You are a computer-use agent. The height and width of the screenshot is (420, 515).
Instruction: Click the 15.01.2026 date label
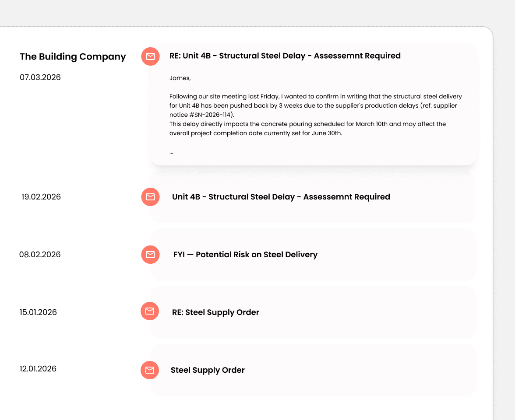pos(38,312)
